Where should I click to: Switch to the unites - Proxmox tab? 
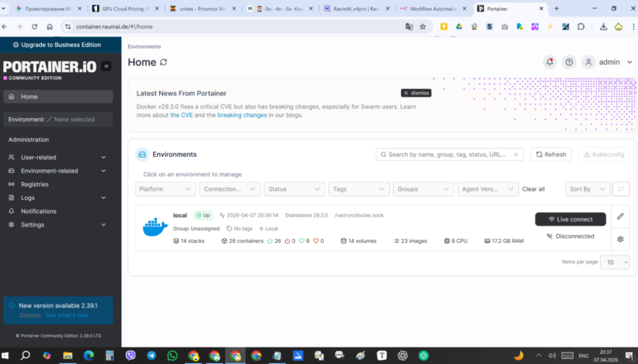[x=202, y=9]
